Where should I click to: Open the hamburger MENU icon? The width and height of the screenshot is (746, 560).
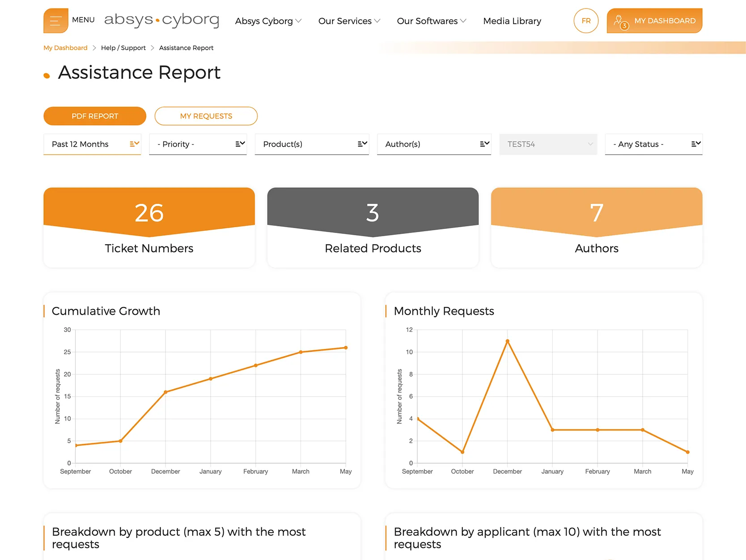56,21
